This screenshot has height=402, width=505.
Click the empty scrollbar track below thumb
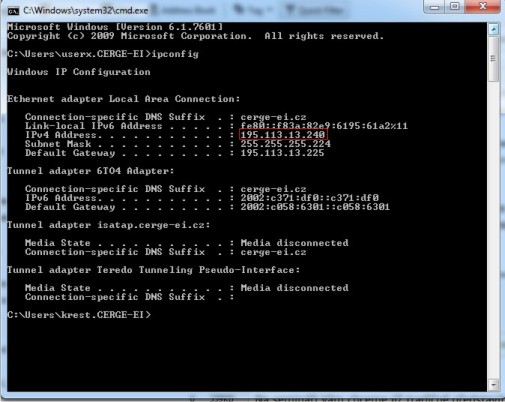pyautogui.click(x=494, y=230)
